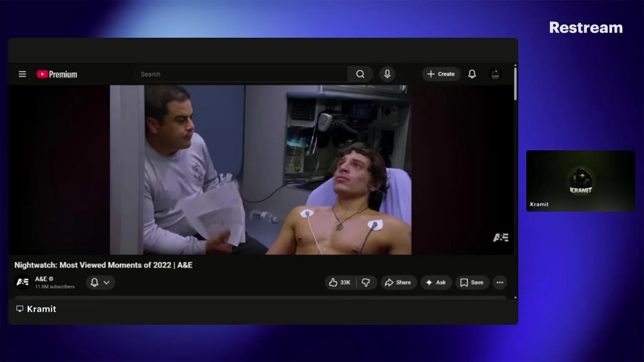Share the Nightwatch video
The width and height of the screenshot is (644, 362).
[x=398, y=283]
